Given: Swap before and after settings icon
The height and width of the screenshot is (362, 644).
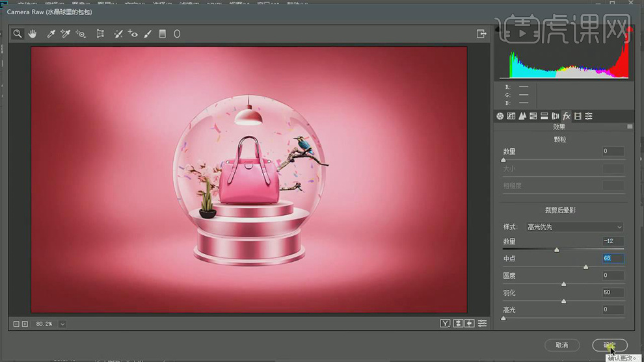Looking at the screenshot, I should pyautogui.click(x=458, y=324).
